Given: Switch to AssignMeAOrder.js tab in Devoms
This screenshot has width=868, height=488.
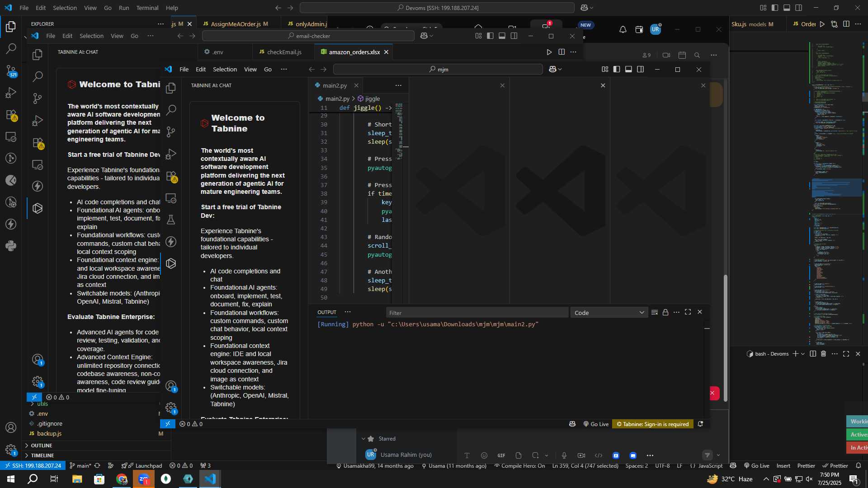Looking at the screenshot, I should (236, 24).
